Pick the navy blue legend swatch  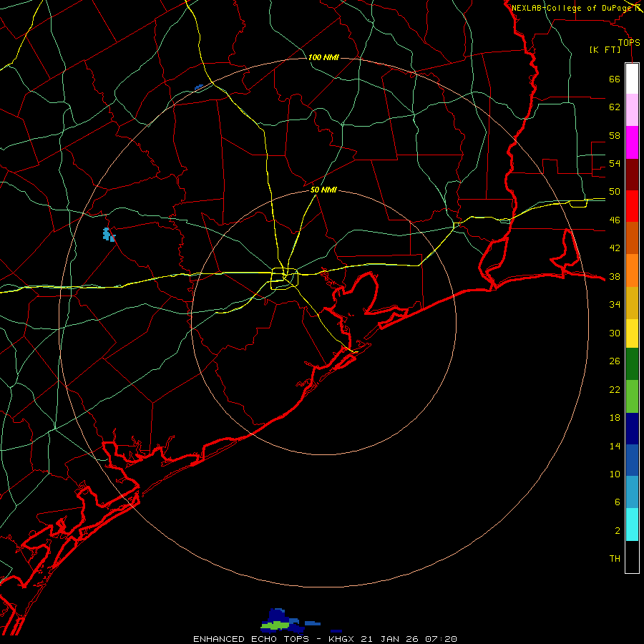[x=632, y=429]
